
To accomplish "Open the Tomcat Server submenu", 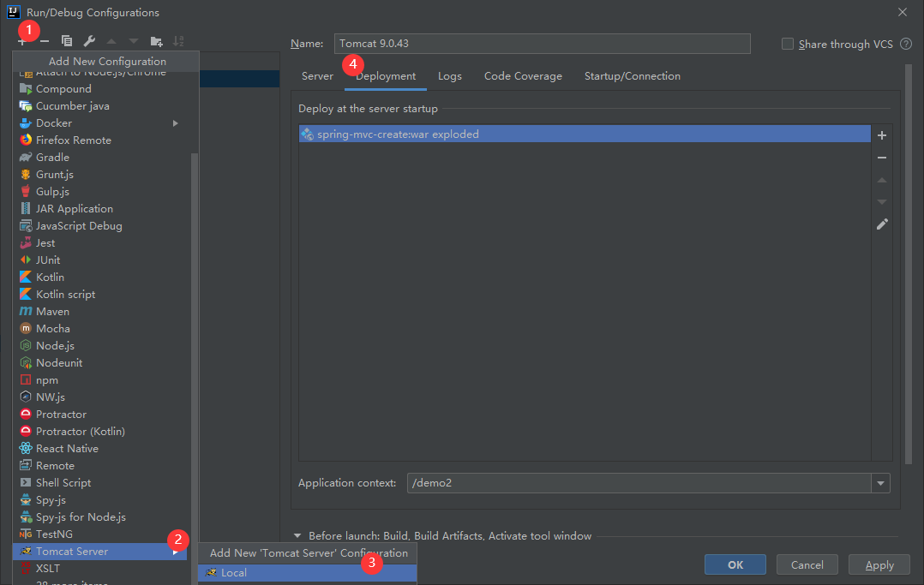I will coord(100,552).
